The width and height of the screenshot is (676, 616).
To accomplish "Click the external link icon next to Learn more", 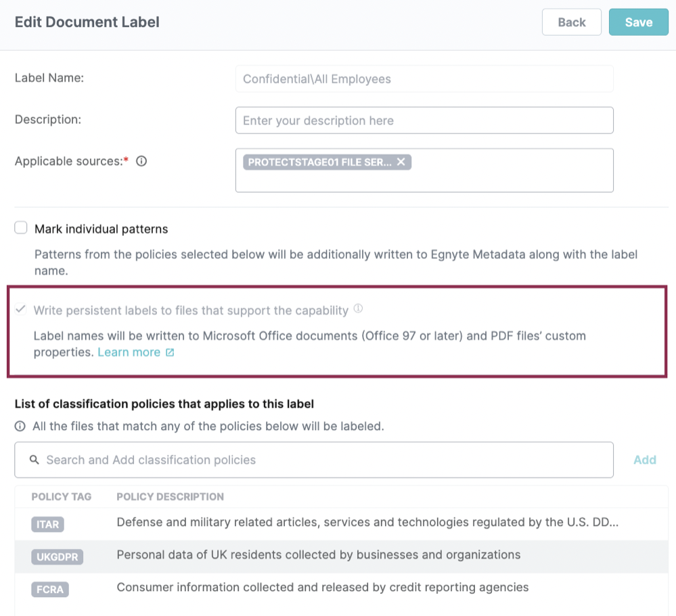I will pyautogui.click(x=168, y=352).
